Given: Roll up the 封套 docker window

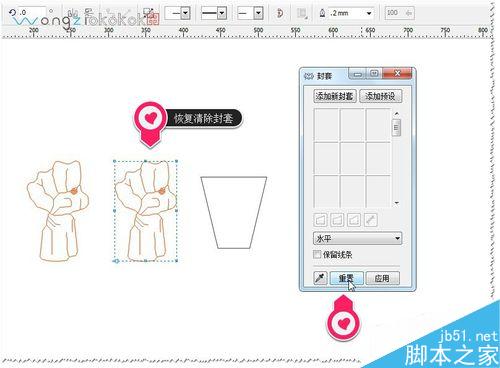Looking at the screenshot, I should (x=358, y=74).
